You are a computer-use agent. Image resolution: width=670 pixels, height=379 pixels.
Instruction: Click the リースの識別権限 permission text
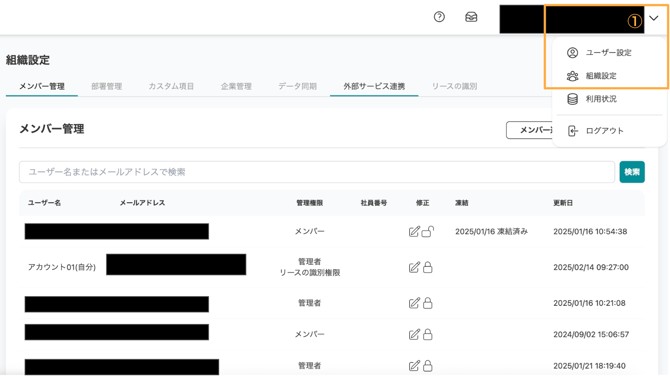[x=310, y=273]
